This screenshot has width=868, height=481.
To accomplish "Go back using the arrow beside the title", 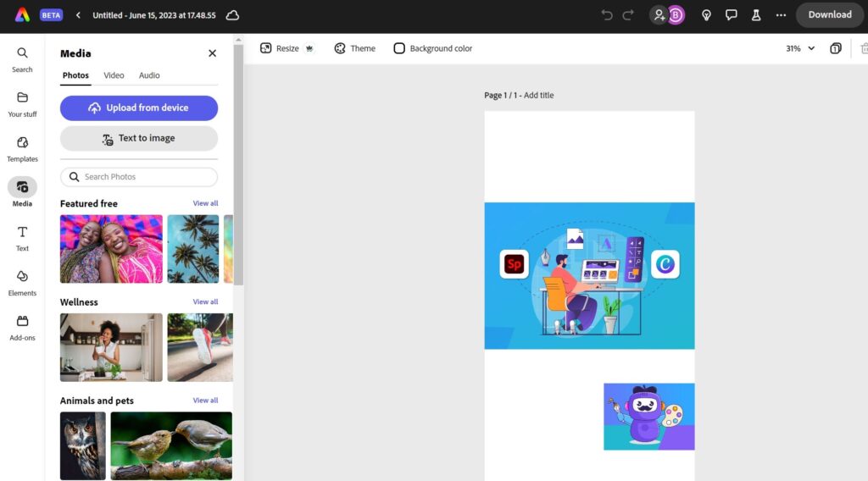I will 78,15.
